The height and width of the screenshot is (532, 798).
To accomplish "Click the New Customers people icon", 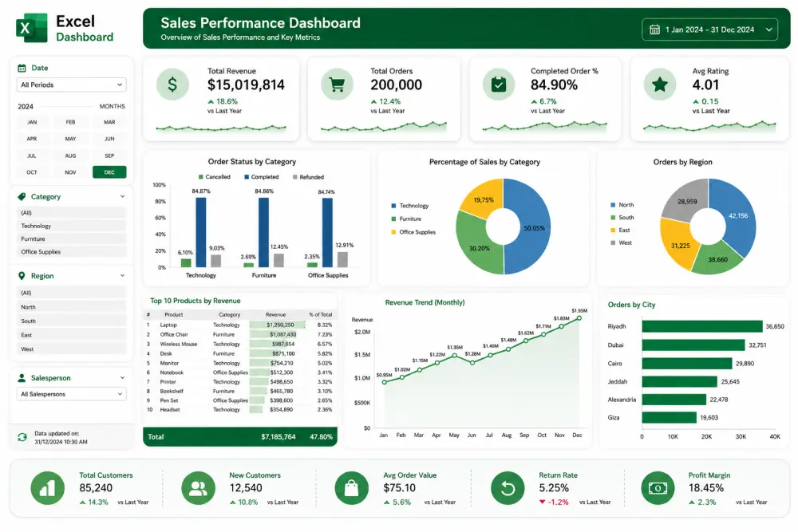I will 198,488.
